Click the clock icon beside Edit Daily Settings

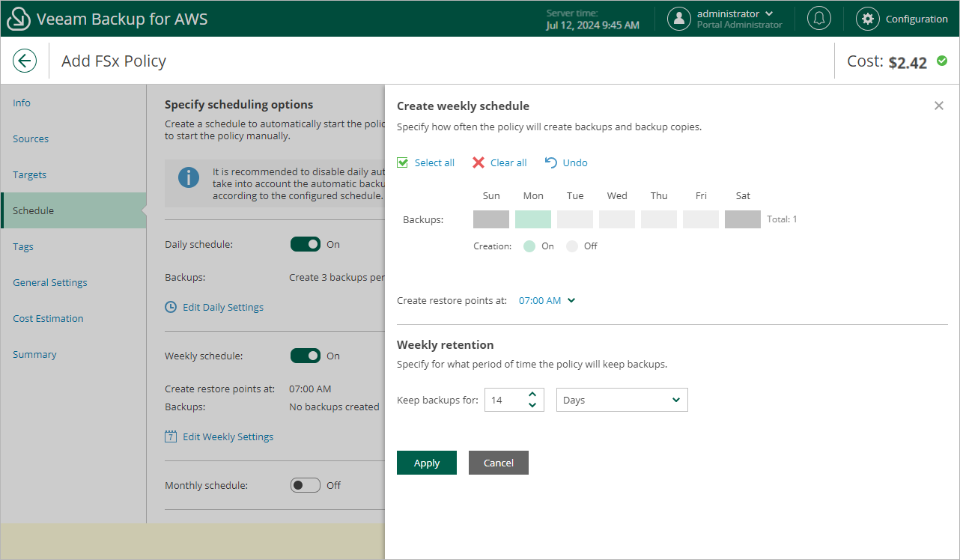pos(171,307)
